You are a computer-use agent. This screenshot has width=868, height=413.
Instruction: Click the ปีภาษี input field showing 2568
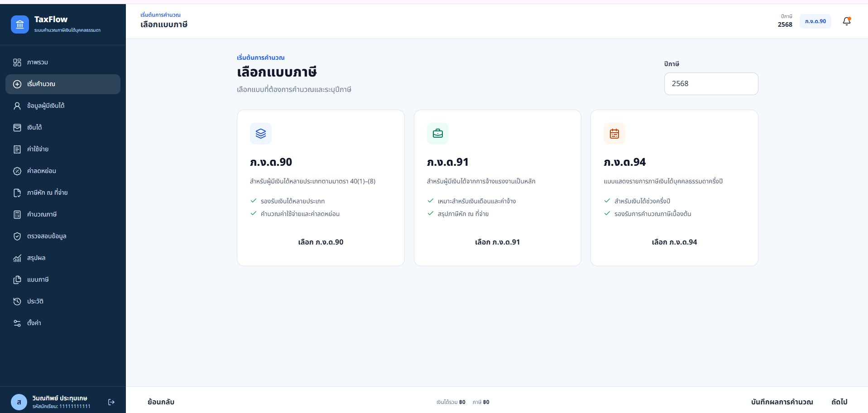tap(711, 84)
